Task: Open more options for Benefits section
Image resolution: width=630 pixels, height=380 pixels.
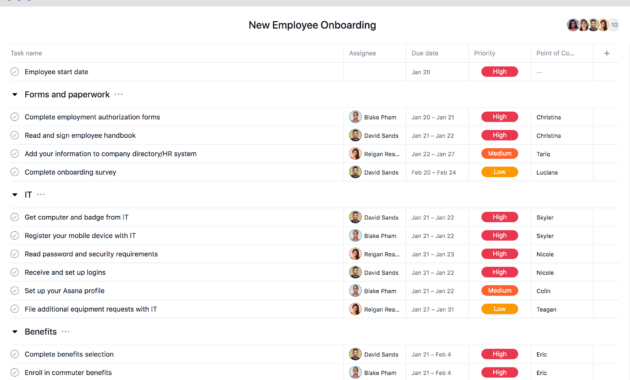Action: point(65,331)
